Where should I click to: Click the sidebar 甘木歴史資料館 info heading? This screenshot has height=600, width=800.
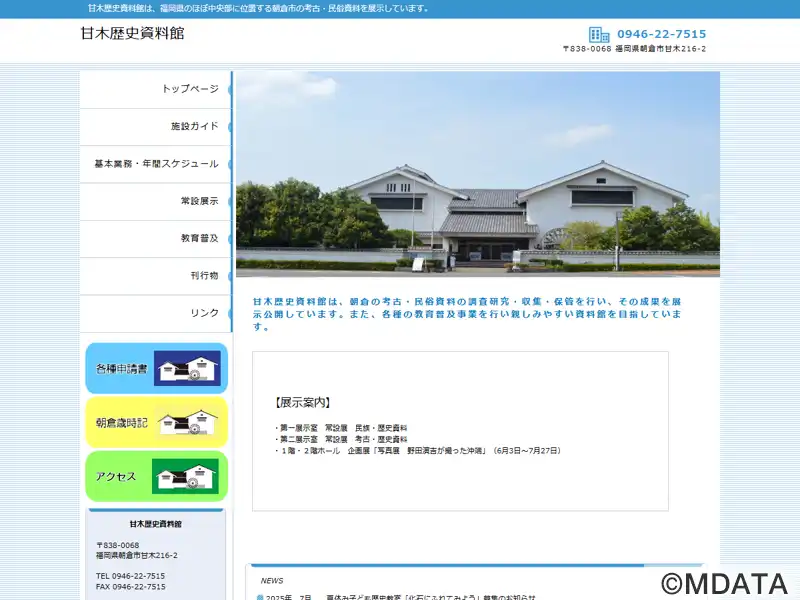(x=156, y=524)
